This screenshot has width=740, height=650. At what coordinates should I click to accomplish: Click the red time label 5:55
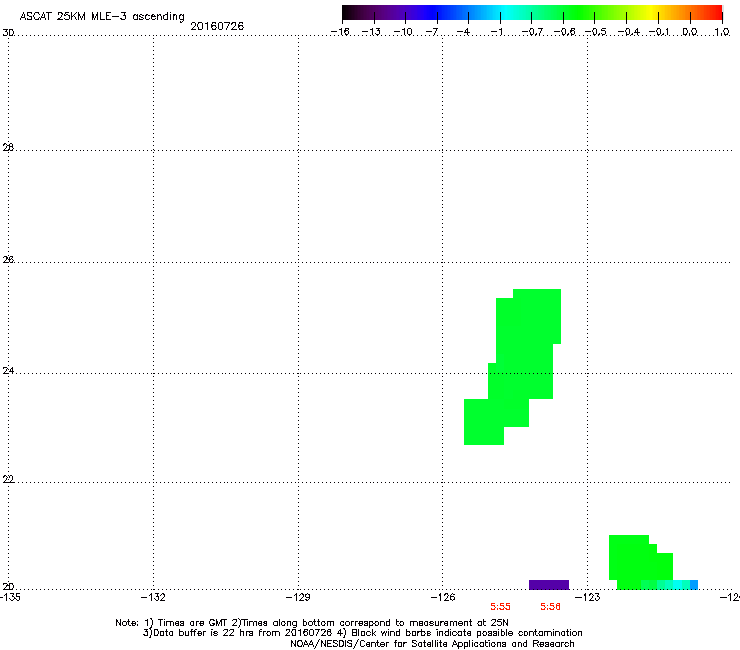pos(500,607)
